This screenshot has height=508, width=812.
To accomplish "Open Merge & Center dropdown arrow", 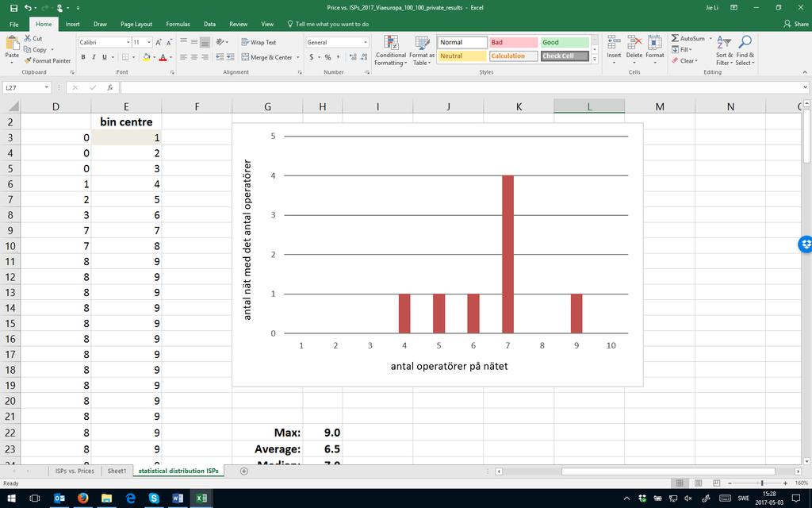I will 298,57.
